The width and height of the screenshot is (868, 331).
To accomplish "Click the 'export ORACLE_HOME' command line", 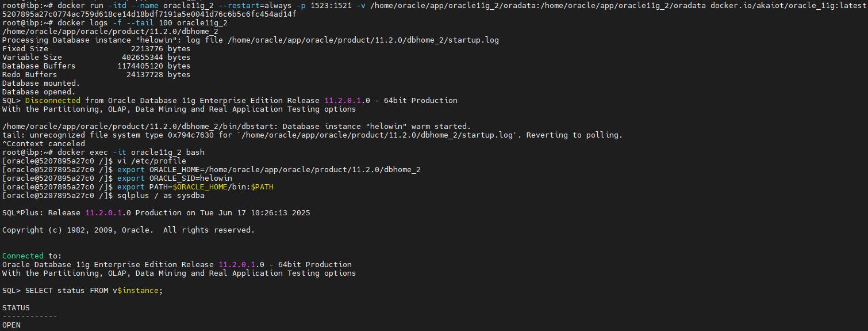I will tap(269, 170).
